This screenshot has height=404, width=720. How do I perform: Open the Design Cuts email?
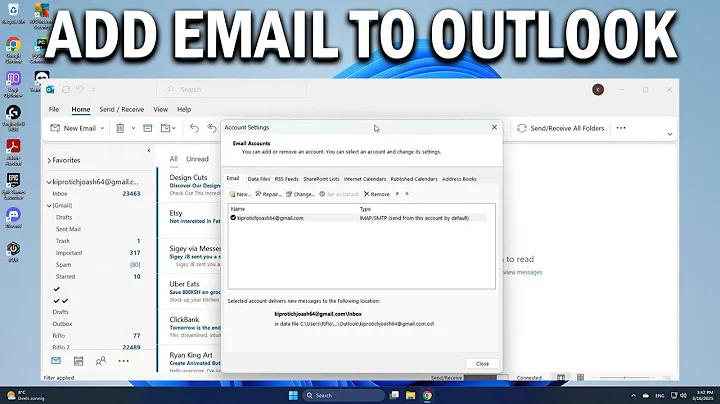click(190, 185)
